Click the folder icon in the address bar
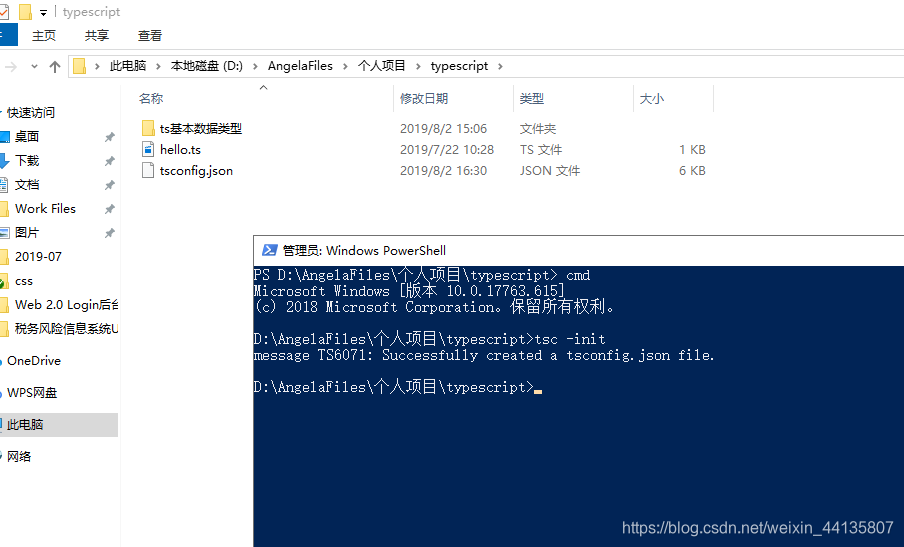904x547 pixels. [x=80, y=66]
